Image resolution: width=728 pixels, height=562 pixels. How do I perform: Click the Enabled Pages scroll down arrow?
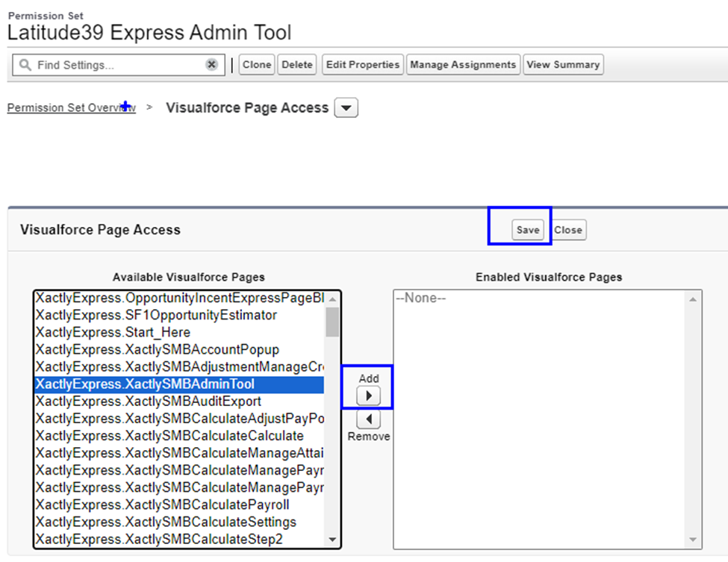click(x=693, y=540)
